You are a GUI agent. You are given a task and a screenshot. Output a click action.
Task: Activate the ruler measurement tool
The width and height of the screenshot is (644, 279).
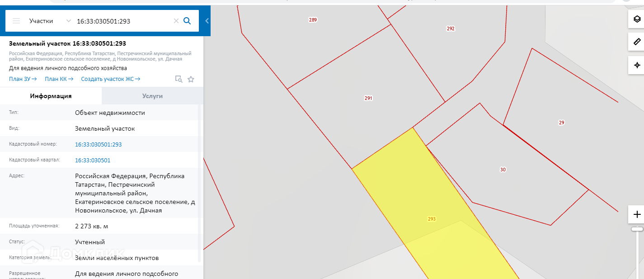pyautogui.click(x=637, y=42)
